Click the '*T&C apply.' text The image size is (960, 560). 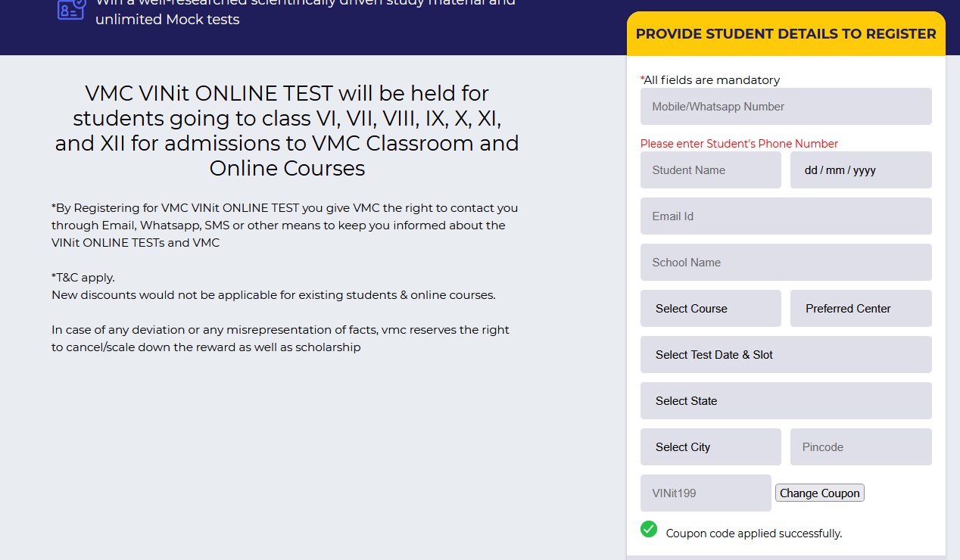83,278
